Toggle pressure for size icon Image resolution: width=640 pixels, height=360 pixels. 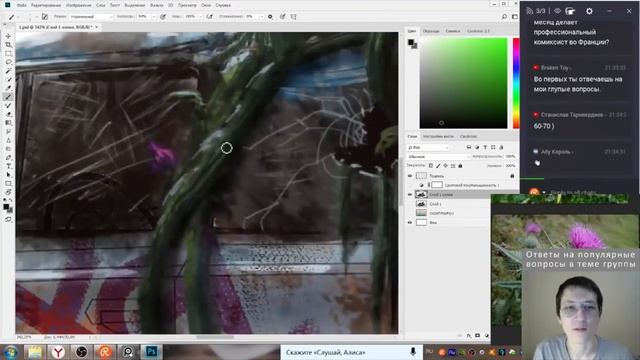coord(282,17)
